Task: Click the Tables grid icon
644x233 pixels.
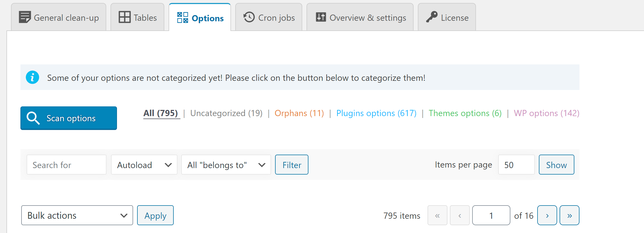Action: click(x=124, y=17)
